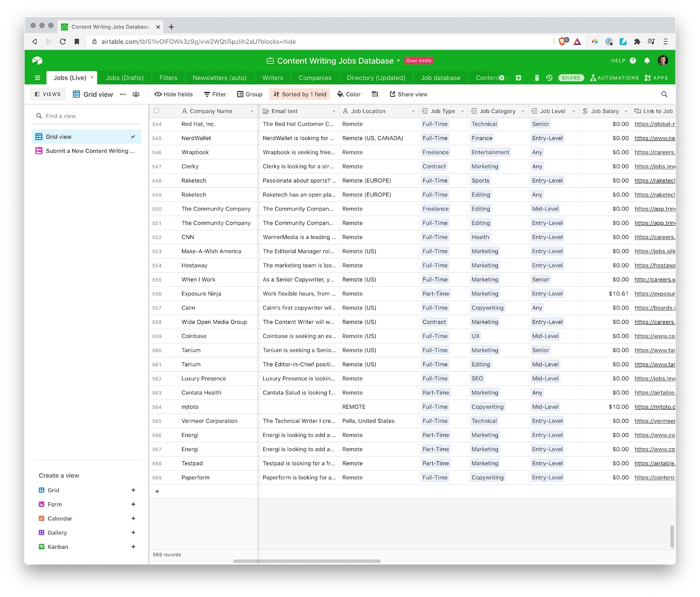Click the Find a view search field
700x597 pixels.
click(87, 116)
